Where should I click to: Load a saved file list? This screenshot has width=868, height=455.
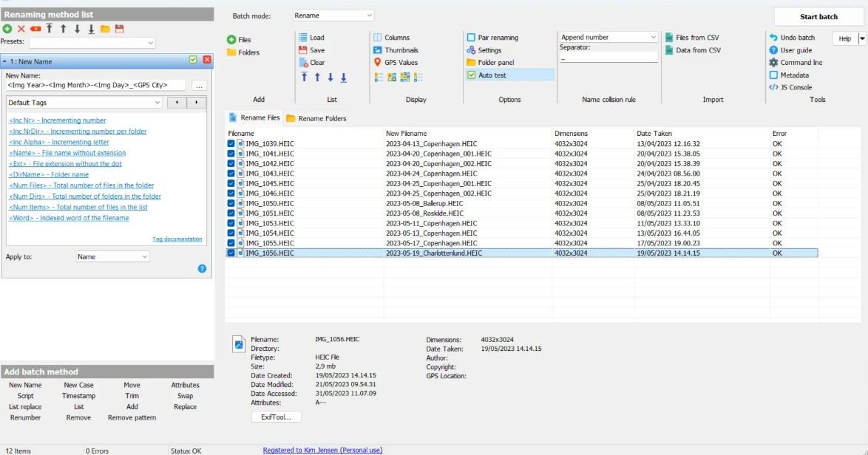(311, 38)
